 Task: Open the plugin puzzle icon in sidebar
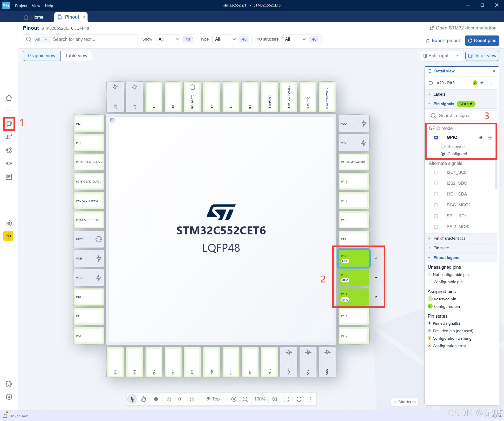pyautogui.click(x=9, y=384)
